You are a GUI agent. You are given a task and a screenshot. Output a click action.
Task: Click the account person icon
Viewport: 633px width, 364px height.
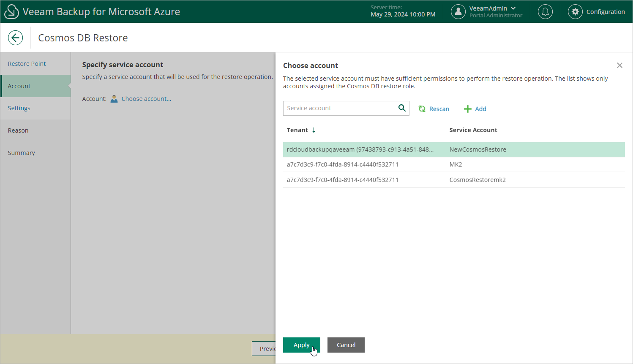click(114, 99)
